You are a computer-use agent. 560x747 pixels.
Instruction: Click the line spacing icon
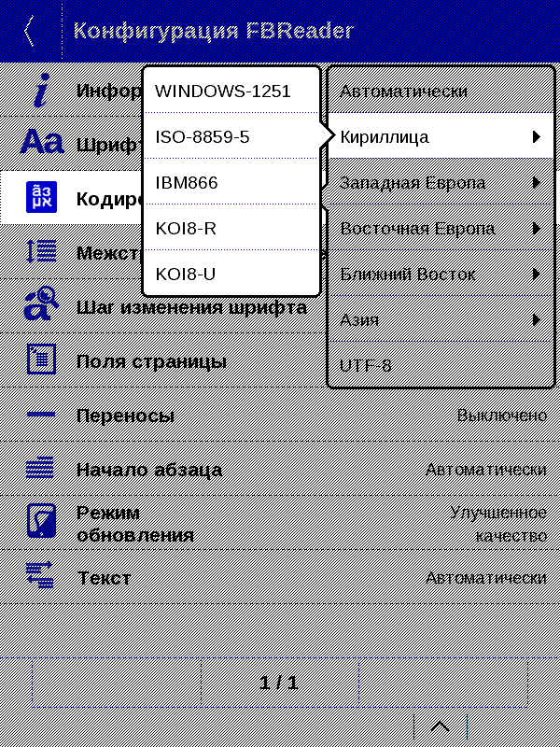(41, 251)
